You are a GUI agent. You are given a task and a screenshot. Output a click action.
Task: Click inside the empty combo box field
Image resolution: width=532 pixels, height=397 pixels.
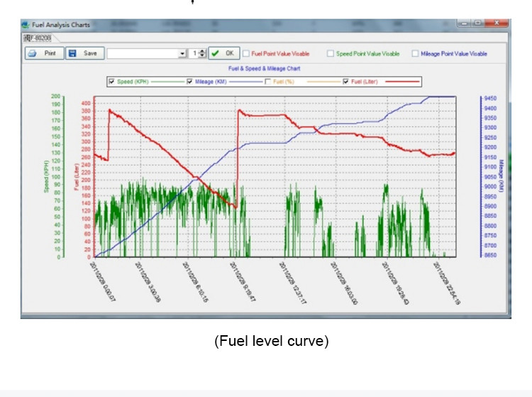(x=143, y=54)
